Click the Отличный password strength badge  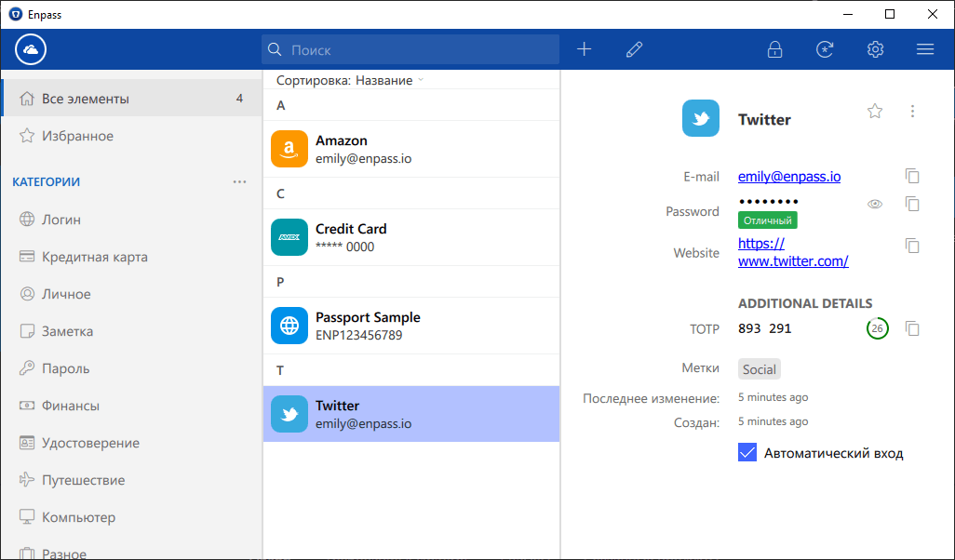pos(767,220)
